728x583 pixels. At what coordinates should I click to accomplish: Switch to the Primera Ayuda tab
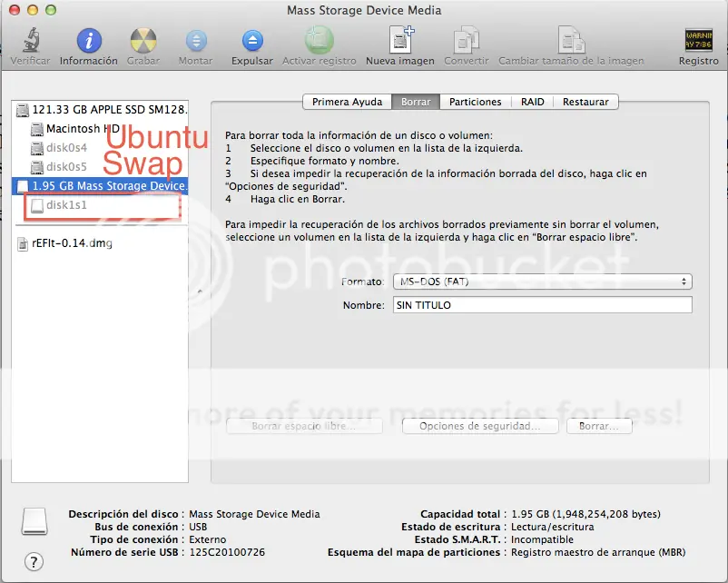pos(347,102)
